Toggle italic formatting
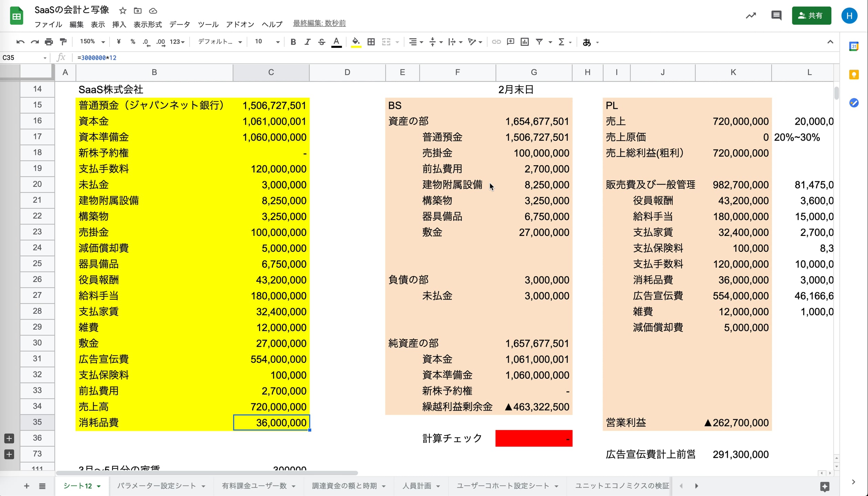The height and width of the screenshot is (496, 868). [307, 42]
